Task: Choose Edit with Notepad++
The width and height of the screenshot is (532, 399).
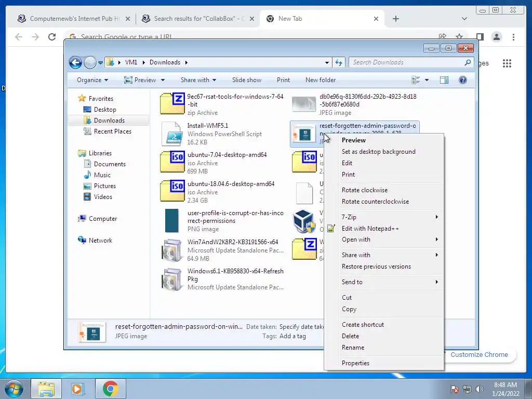Action: point(370,229)
